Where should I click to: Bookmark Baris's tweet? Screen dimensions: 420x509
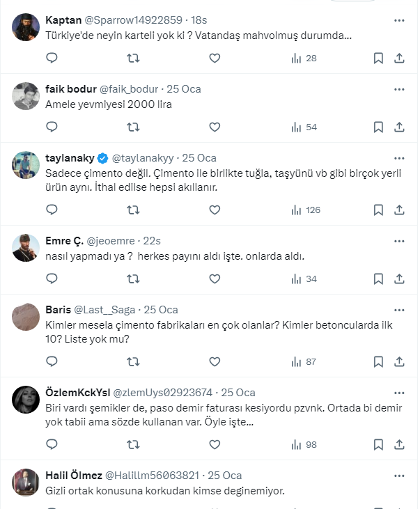pyautogui.click(x=378, y=361)
